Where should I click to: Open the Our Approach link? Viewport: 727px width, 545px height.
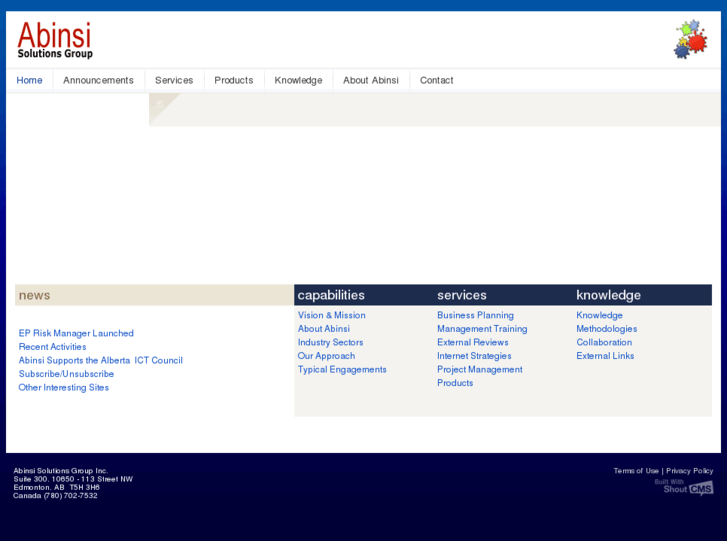326,356
